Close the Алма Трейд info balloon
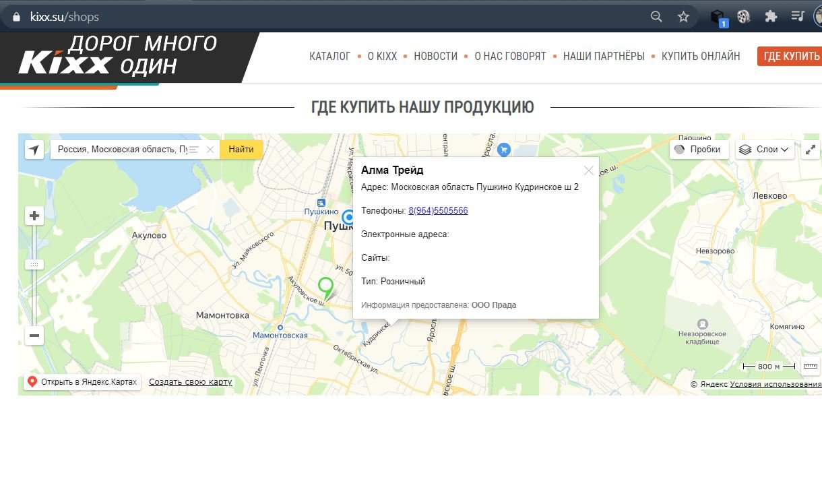822x504 pixels. tap(589, 170)
